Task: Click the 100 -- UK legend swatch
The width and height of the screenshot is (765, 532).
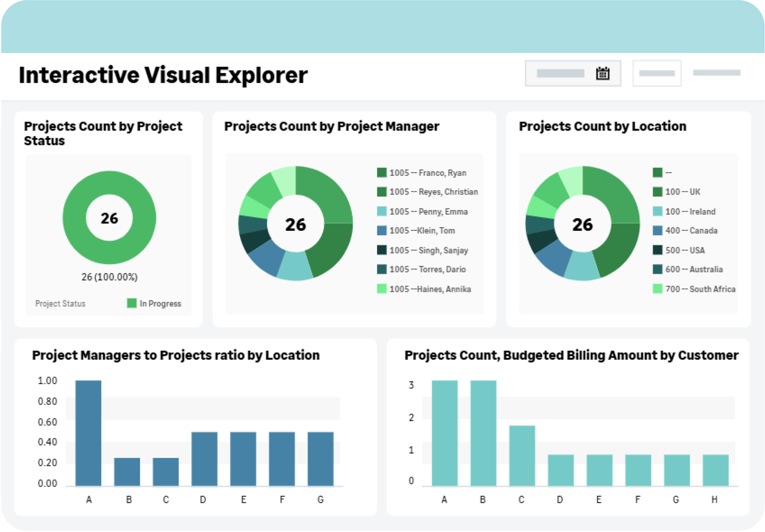Action: coord(657,192)
